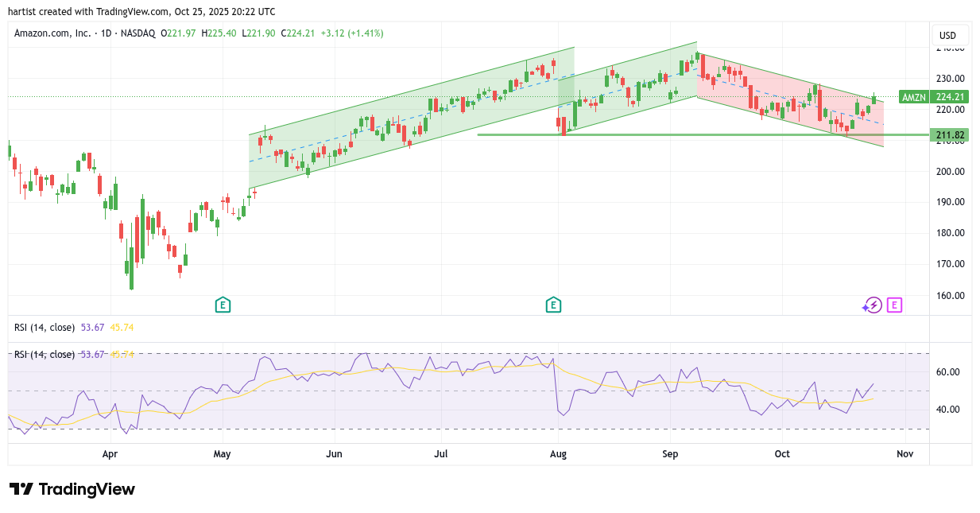The width and height of the screenshot is (980, 513).
Task: Click the Jun label on time axis
Action: pyautogui.click(x=335, y=454)
